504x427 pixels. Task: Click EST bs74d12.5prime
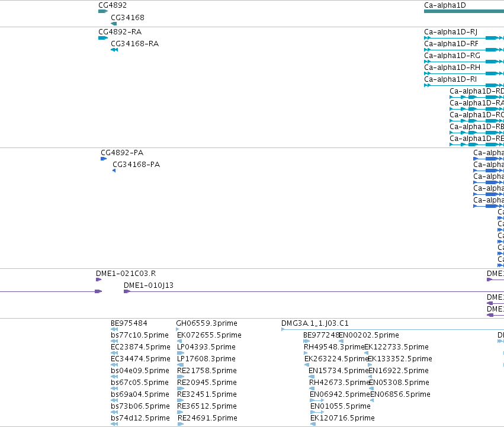[x=140, y=418]
